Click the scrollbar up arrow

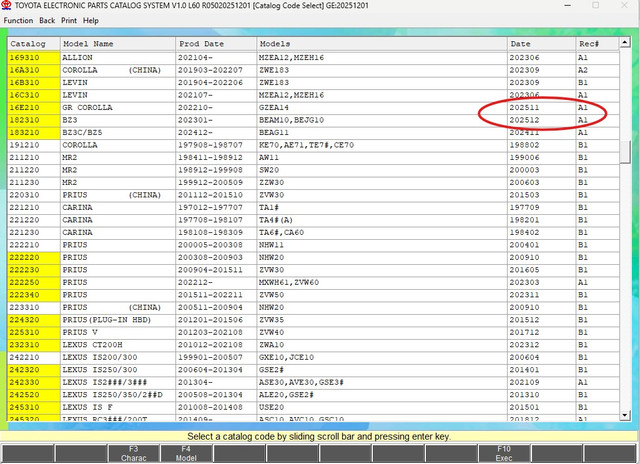(x=624, y=42)
